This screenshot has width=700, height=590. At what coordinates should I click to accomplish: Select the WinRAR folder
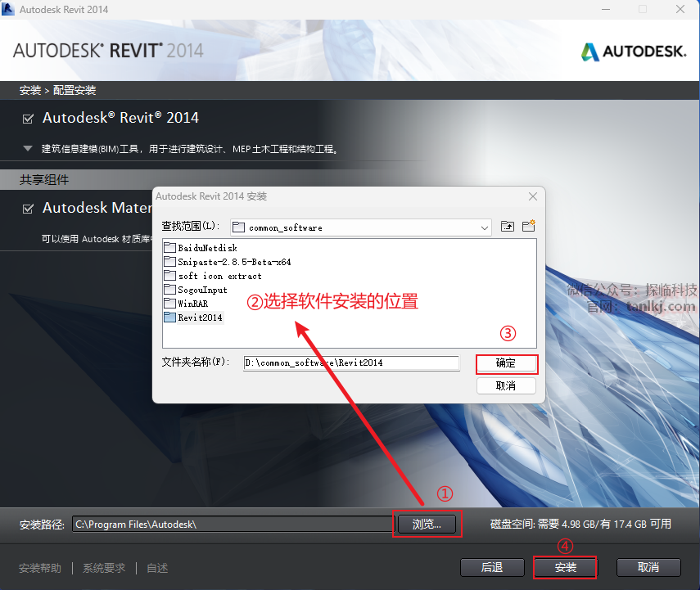[186, 304]
